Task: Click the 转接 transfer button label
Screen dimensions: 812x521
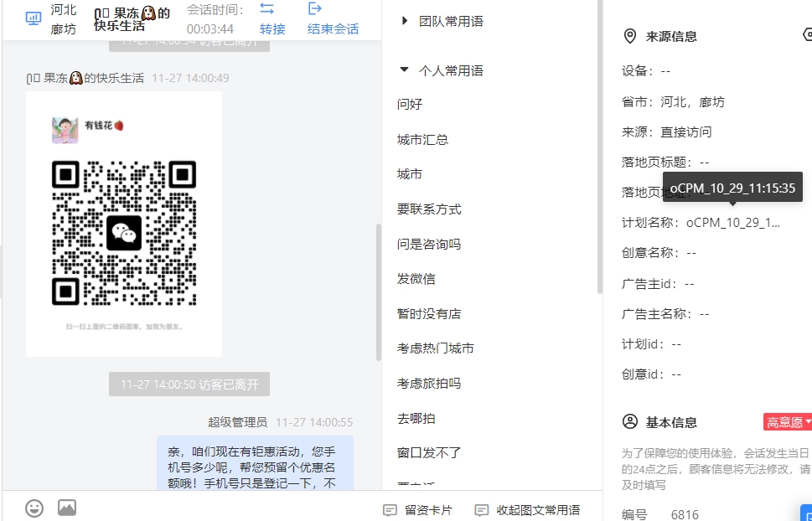Action: click(x=272, y=29)
